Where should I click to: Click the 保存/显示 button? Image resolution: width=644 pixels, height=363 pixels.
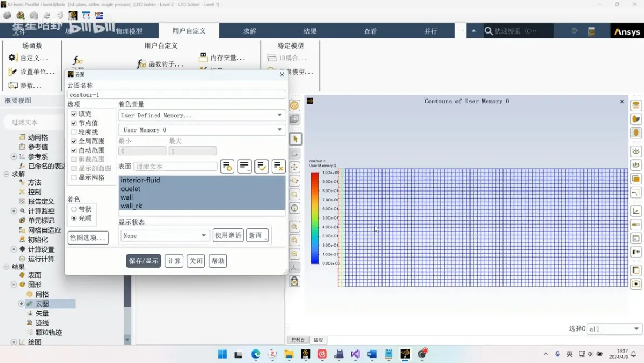coord(143,261)
